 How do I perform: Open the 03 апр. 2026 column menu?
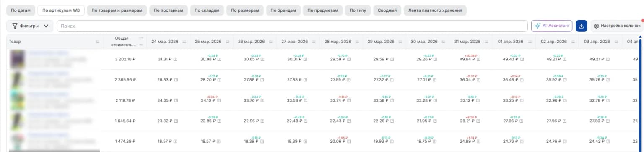pos(616,42)
